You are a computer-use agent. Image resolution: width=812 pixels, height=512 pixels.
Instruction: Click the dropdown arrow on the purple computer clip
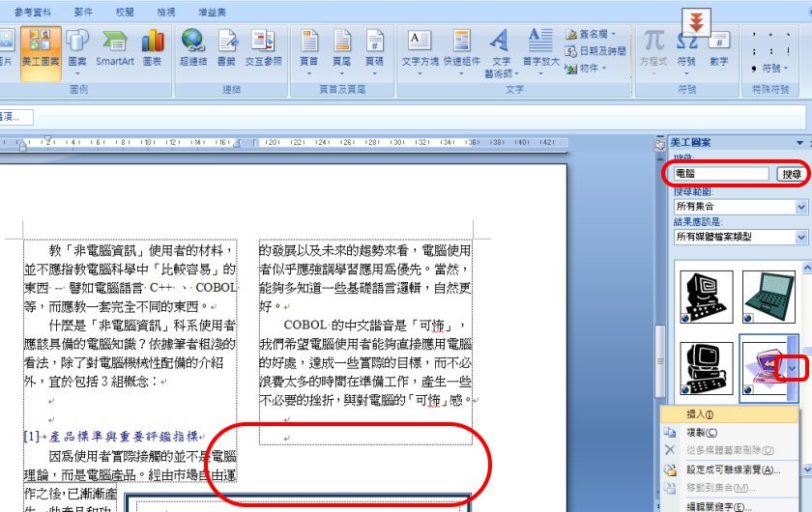tap(794, 368)
